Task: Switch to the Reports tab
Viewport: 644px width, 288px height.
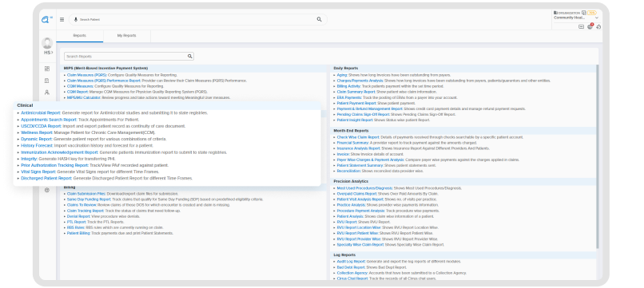Action: (80, 36)
